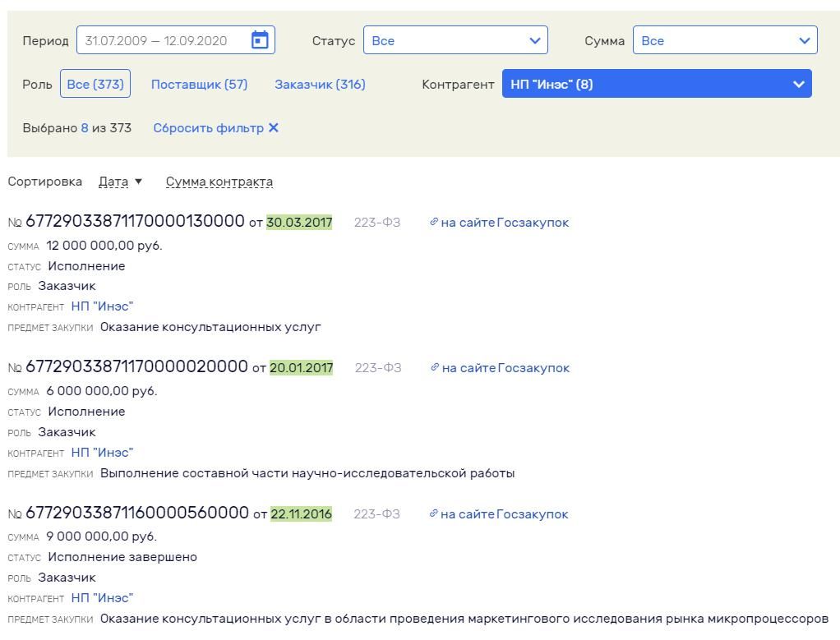
Task: Toggle the date sort direction arrow
Action: click(x=138, y=182)
